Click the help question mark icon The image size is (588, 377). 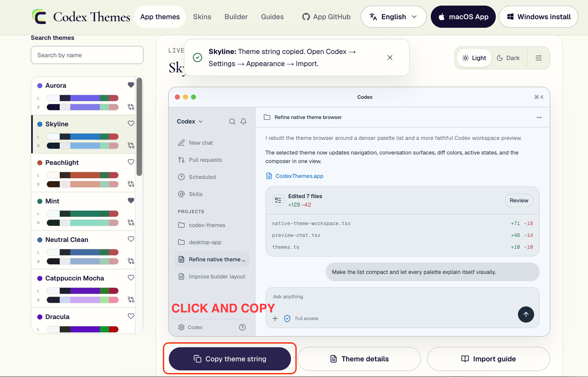[x=242, y=327]
